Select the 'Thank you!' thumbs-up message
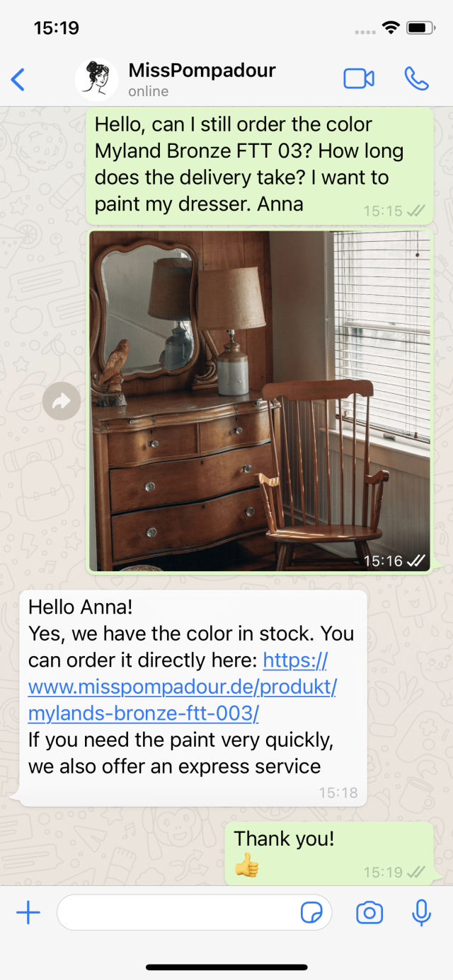 [x=329, y=853]
